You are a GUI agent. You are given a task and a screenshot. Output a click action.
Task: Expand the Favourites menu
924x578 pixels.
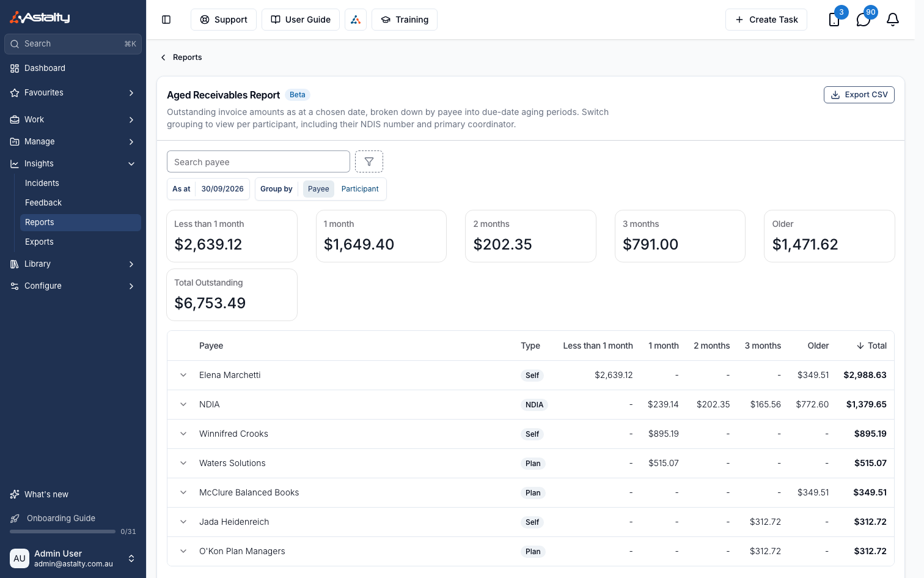click(x=73, y=92)
